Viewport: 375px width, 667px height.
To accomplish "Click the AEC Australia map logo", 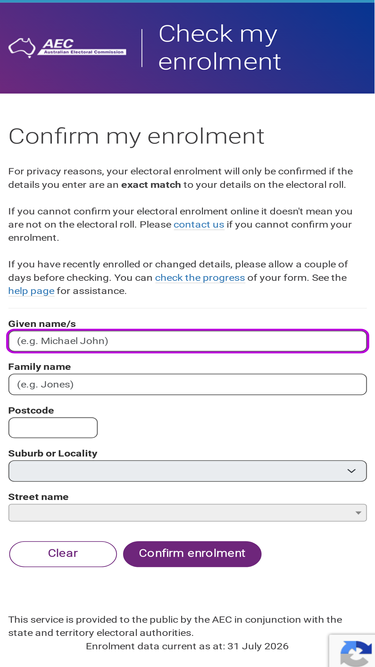I will tap(22, 47).
